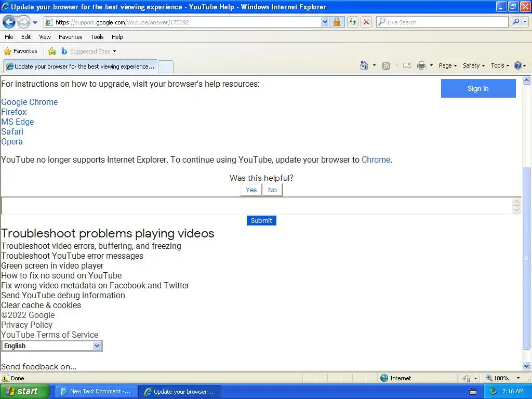
Task: Open Fix wrong video metadata on Facebook and Twitter
Action: (x=95, y=285)
